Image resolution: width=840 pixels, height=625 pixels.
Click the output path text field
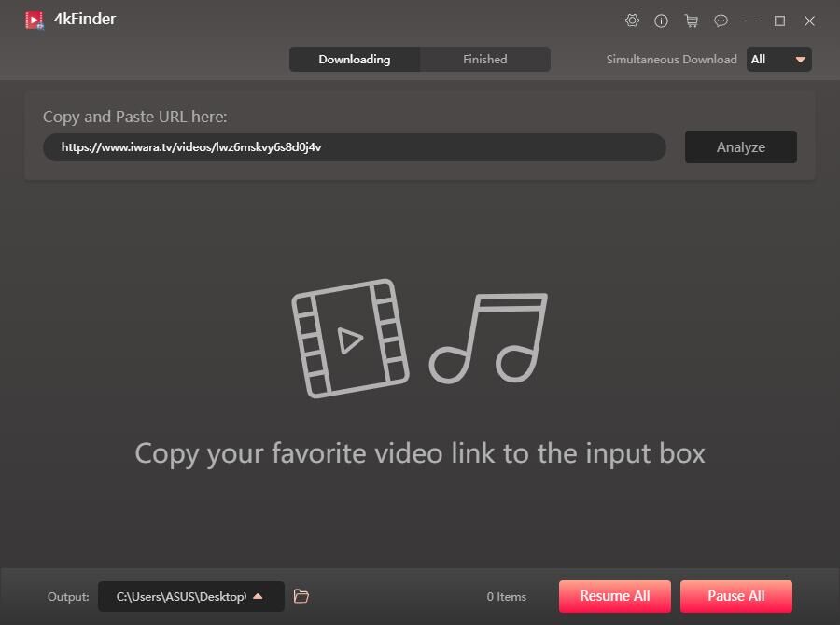177,596
